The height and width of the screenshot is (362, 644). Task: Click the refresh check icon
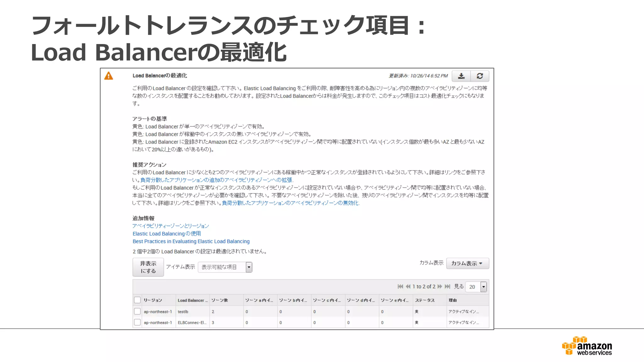pos(480,76)
